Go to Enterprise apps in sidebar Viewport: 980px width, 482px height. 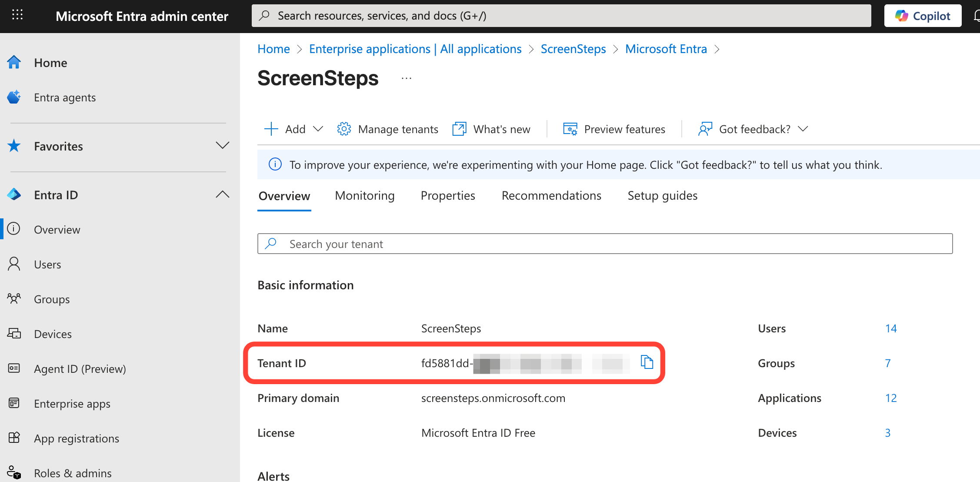[x=72, y=404]
